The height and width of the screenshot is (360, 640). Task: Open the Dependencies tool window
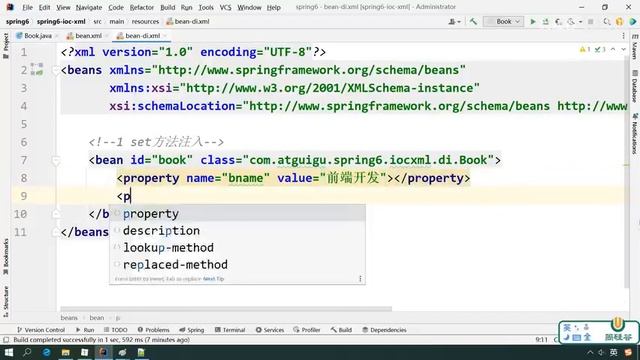pos(384,330)
